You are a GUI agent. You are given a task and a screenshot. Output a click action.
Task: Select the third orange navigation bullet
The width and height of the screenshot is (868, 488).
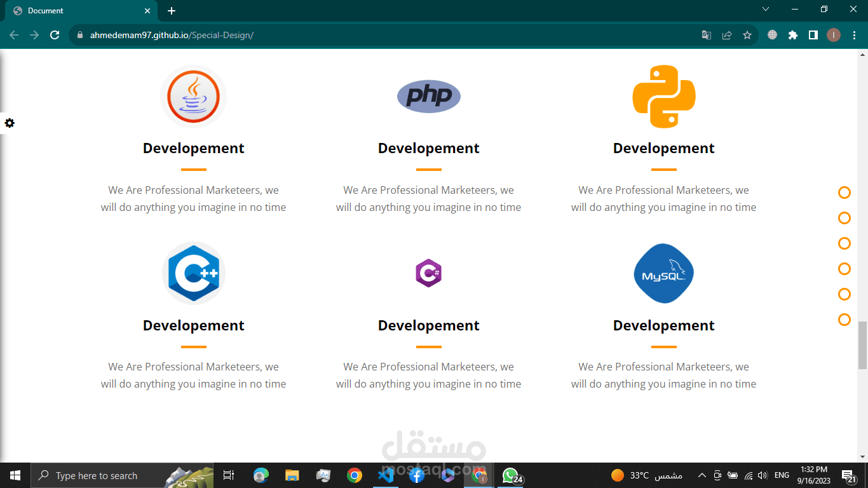[844, 243]
